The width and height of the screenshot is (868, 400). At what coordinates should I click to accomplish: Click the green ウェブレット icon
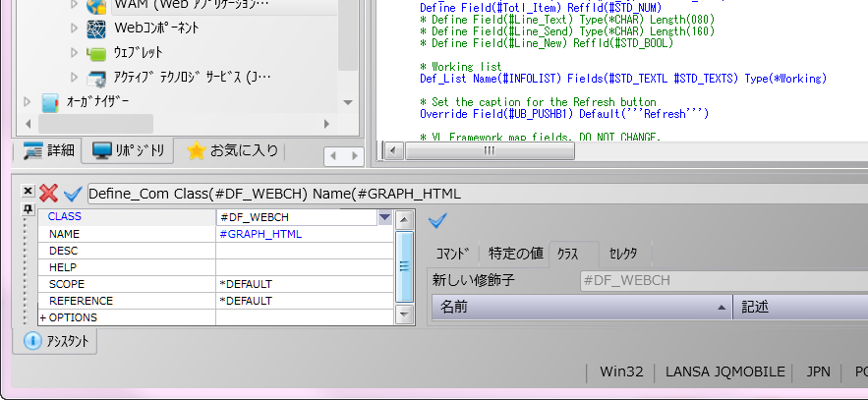96,53
